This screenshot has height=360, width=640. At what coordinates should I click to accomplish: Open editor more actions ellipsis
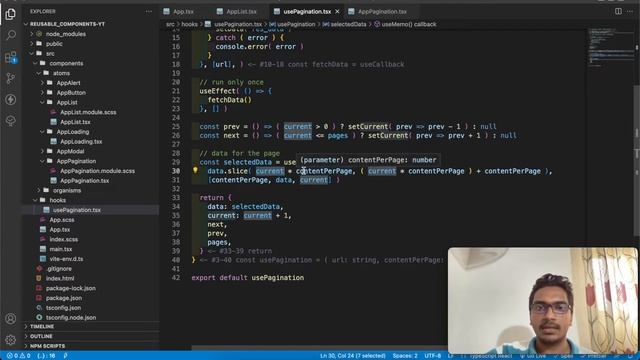tap(630, 11)
